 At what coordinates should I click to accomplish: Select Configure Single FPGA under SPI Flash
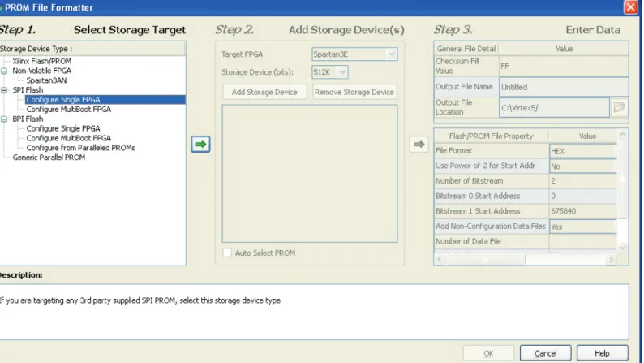pos(63,100)
